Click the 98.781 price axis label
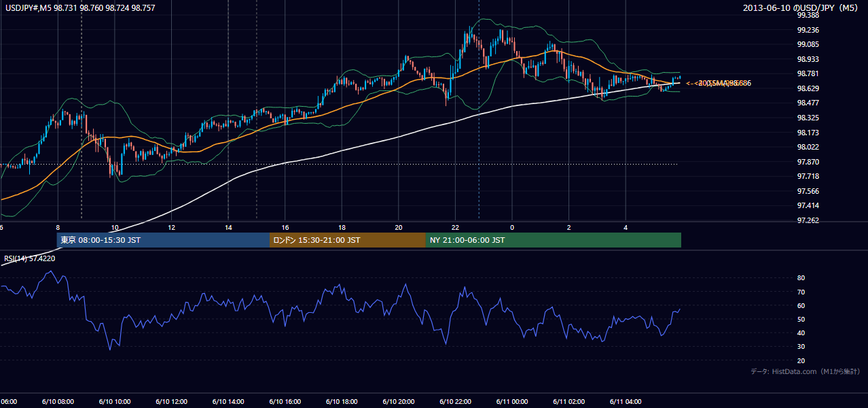 (807, 73)
